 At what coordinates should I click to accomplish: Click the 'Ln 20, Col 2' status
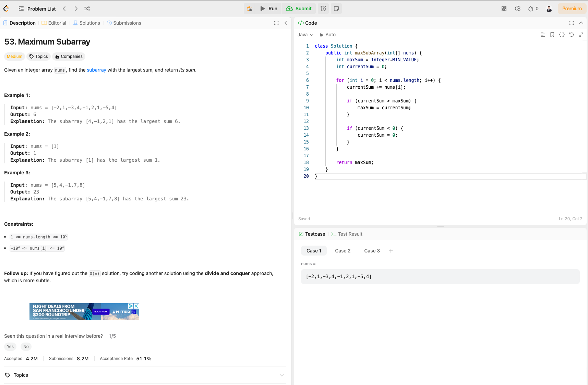coord(571,219)
